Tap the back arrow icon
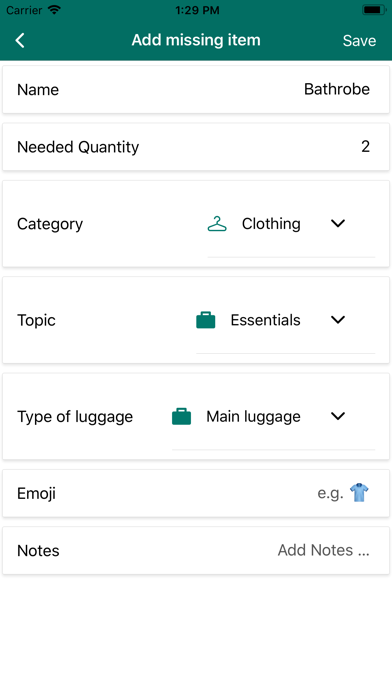 pyautogui.click(x=20, y=40)
